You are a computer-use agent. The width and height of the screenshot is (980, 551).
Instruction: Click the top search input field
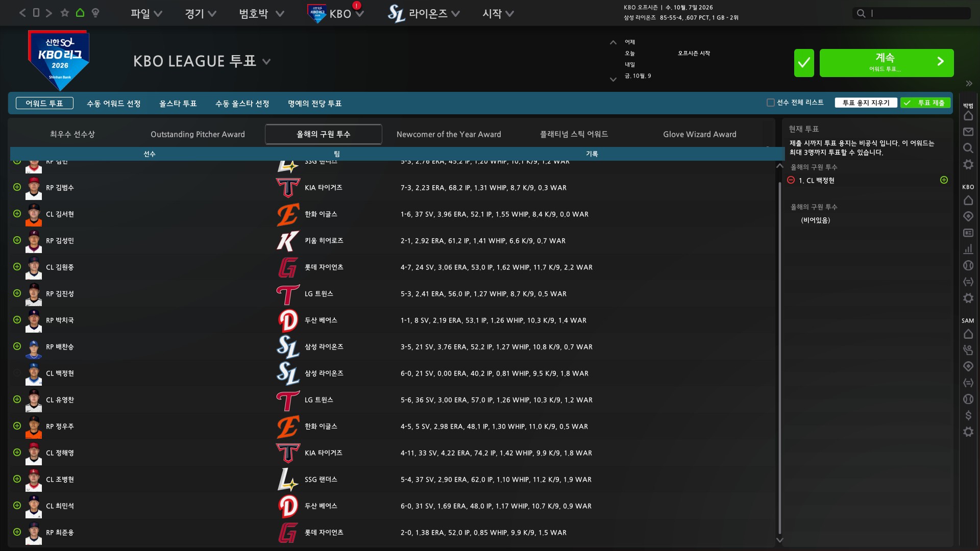(x=919, y=13)
